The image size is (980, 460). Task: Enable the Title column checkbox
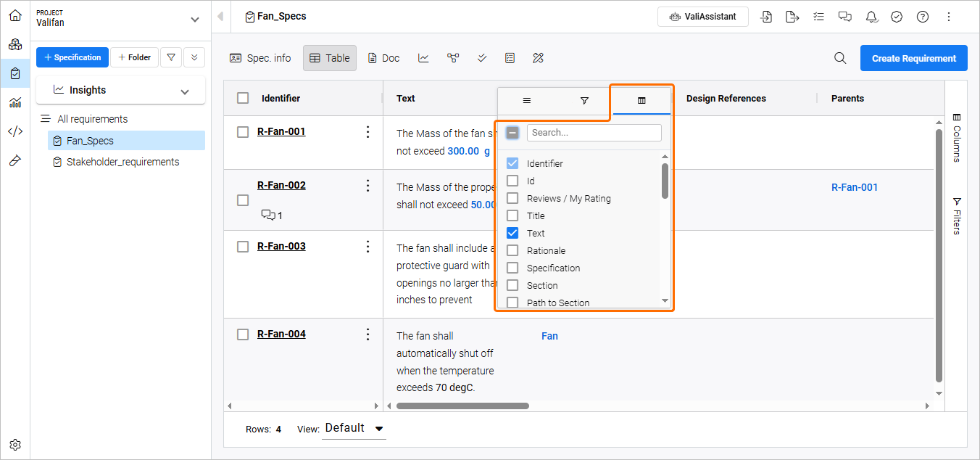512,215
